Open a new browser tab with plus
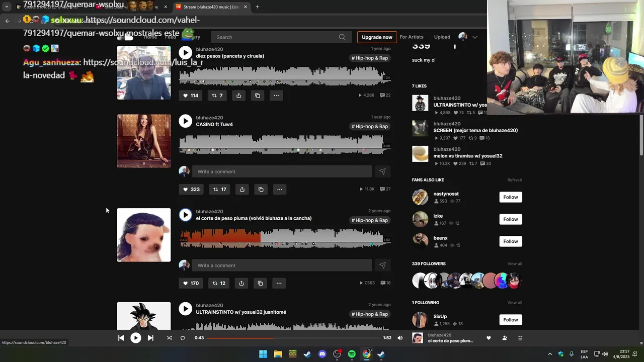This screenshot has width=644, height=362. point(258,7)
